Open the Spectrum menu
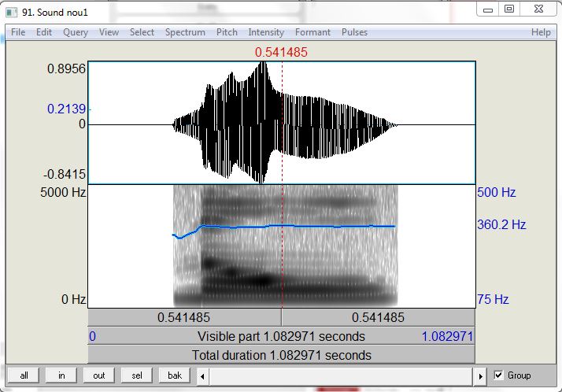 [x=185, y=32]
